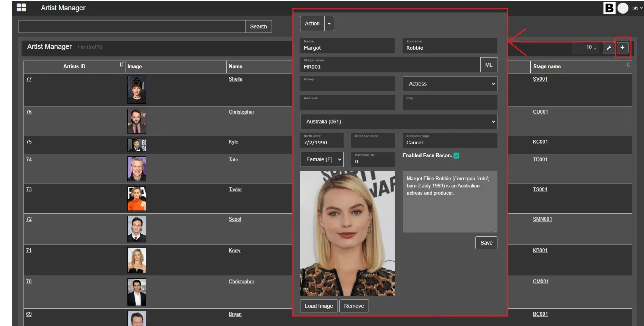Open the app grid menu icon
The width and height of the screenshot is (644, 326).
(21, 8)
